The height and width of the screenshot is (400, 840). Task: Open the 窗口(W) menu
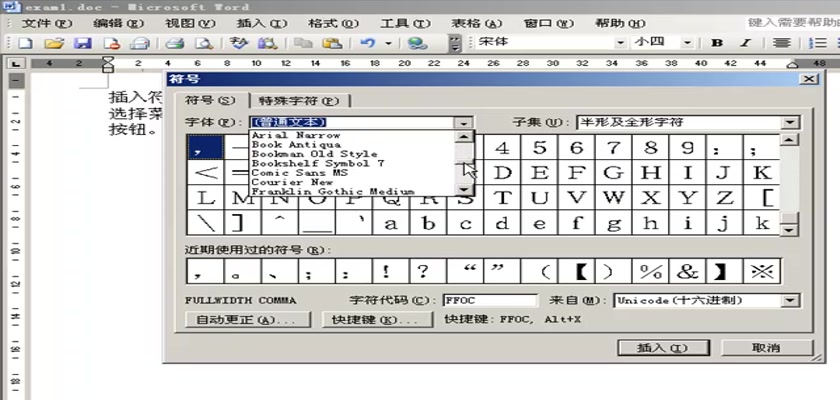pos(548,24)
